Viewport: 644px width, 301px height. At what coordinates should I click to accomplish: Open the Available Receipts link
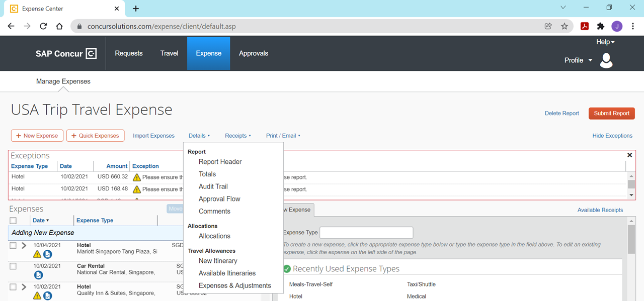click(x=600, y=210)
